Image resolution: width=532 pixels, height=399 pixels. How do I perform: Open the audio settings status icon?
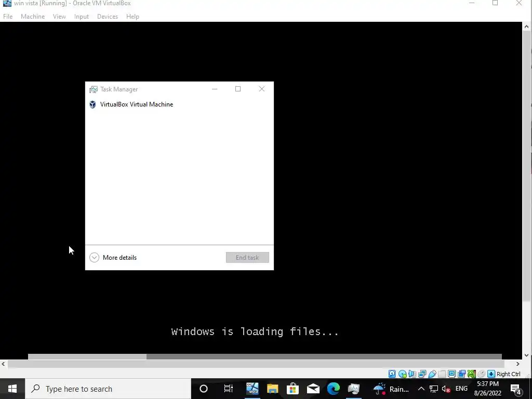pos(412,374)
